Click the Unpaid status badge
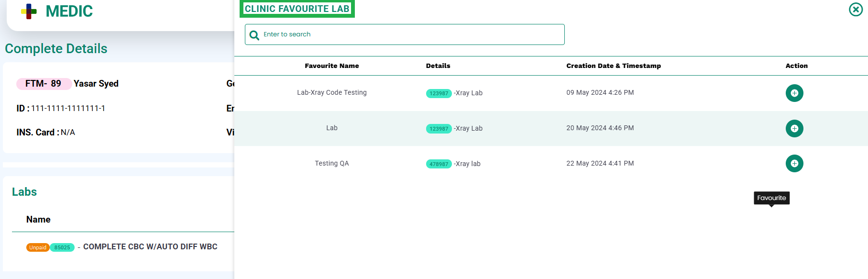 (x=38, y=247)
